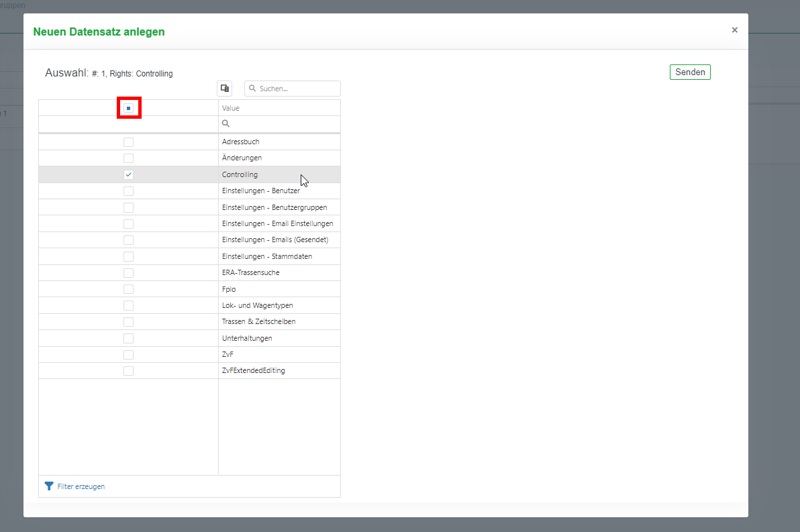Check the Fpio row checkbox

click(x=129, y=289)
